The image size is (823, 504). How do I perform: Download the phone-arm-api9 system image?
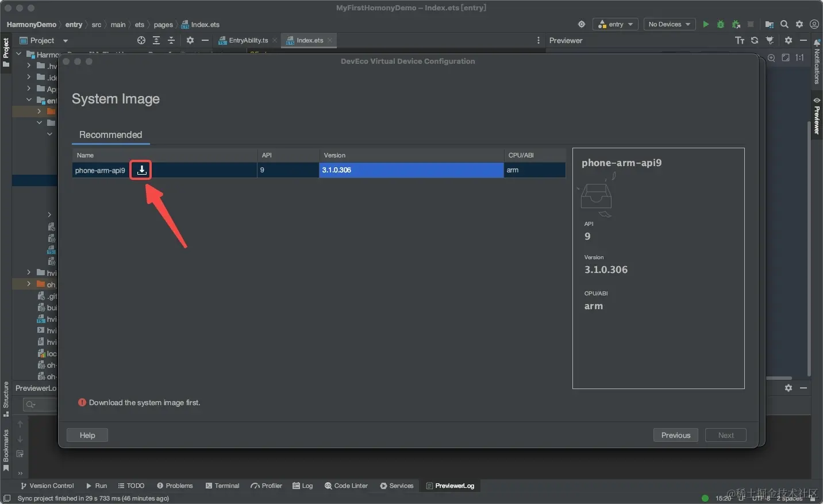click(x=141, y=170)
